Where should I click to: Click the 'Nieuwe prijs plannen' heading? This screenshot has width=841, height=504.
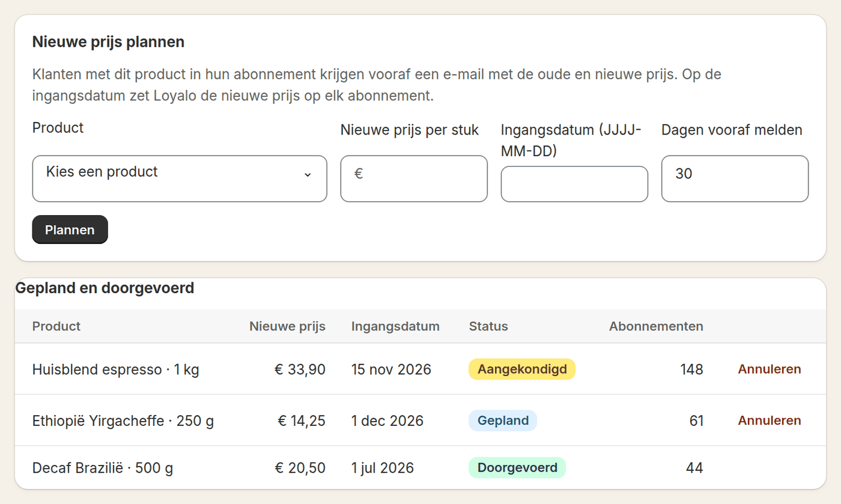[x=108, y=42]
